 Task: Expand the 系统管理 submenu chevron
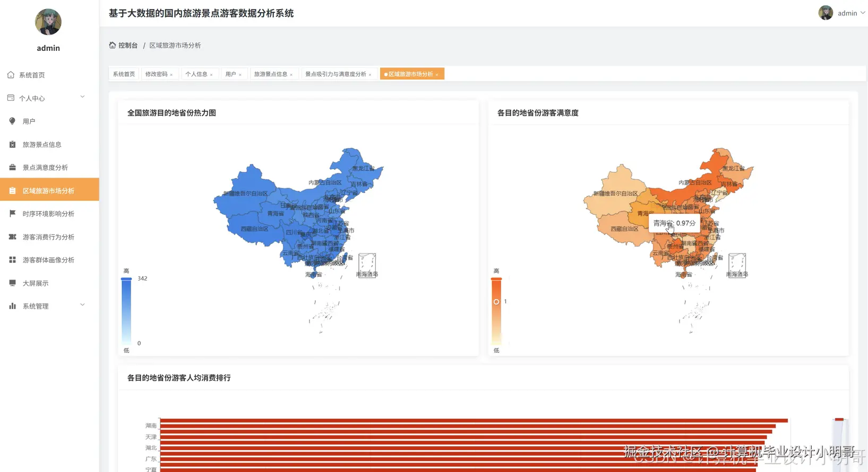pyautogui.click(x=82, y=305)
